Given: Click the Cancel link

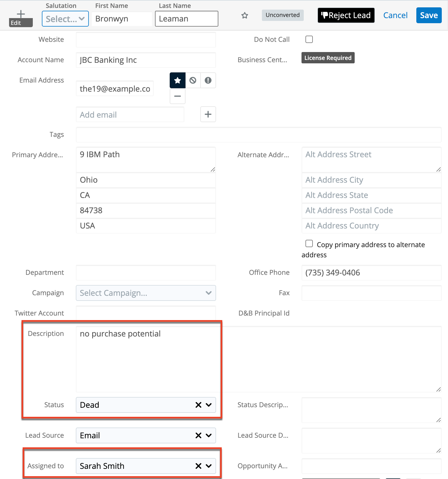Looking at the screenshot, I should (395, 15).
